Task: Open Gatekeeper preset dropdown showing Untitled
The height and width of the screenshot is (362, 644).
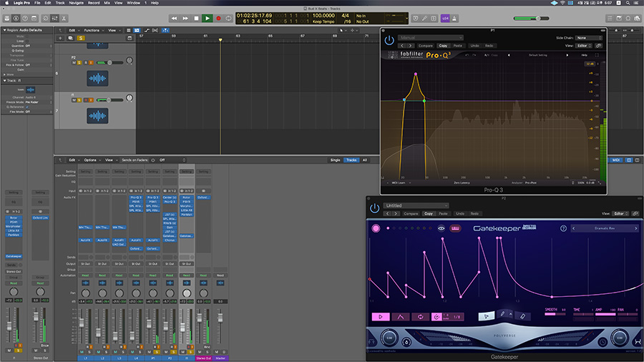Action: pyautogui.click(x=416, y=205)
